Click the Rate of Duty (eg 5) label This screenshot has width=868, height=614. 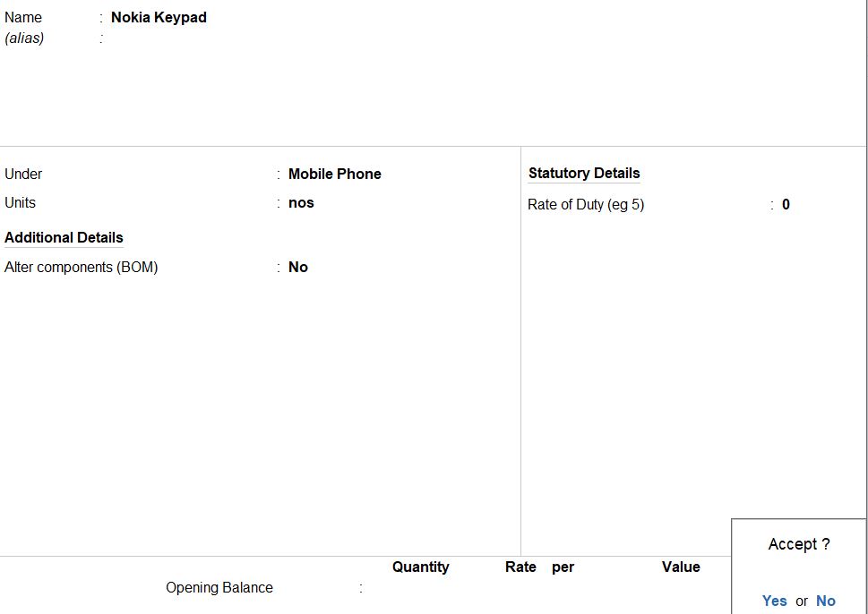(586, 205)
